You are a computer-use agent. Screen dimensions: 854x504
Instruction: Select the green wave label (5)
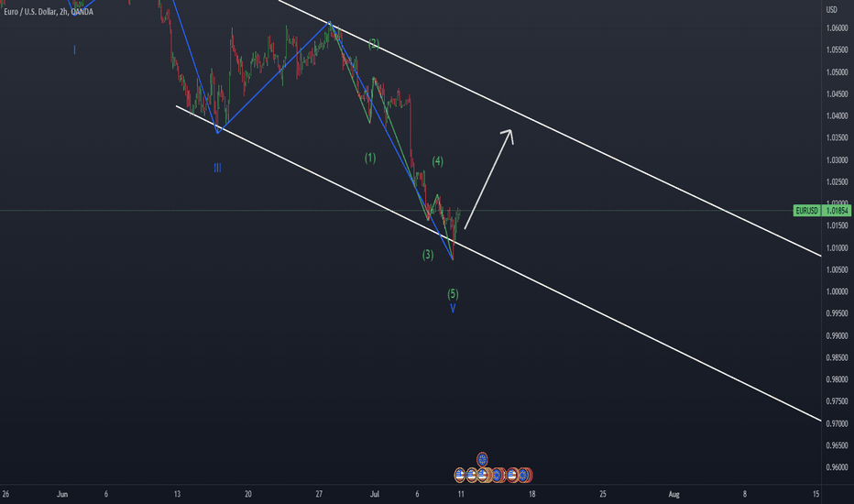(453, 293)
